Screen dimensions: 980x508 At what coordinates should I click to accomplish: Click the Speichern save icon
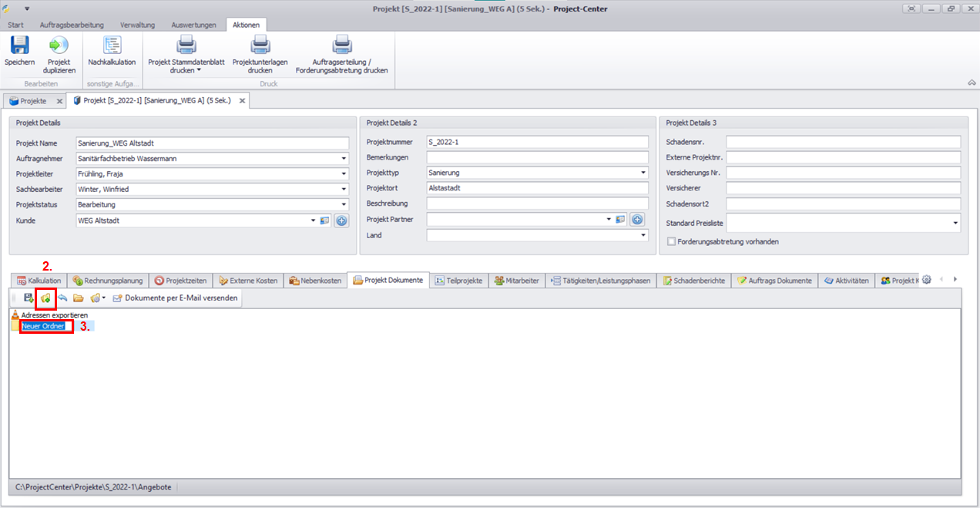pyautogui.click(x=19, y=46)
